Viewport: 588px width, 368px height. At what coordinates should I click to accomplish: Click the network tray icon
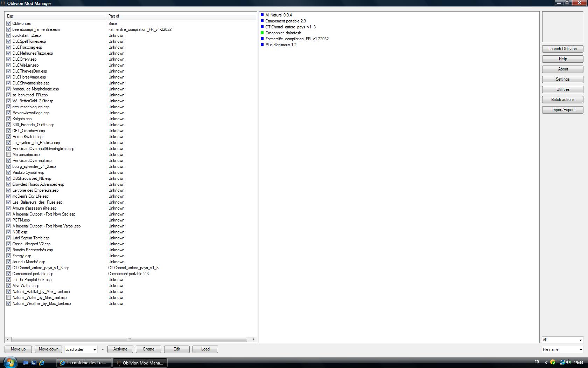point(562,362)
